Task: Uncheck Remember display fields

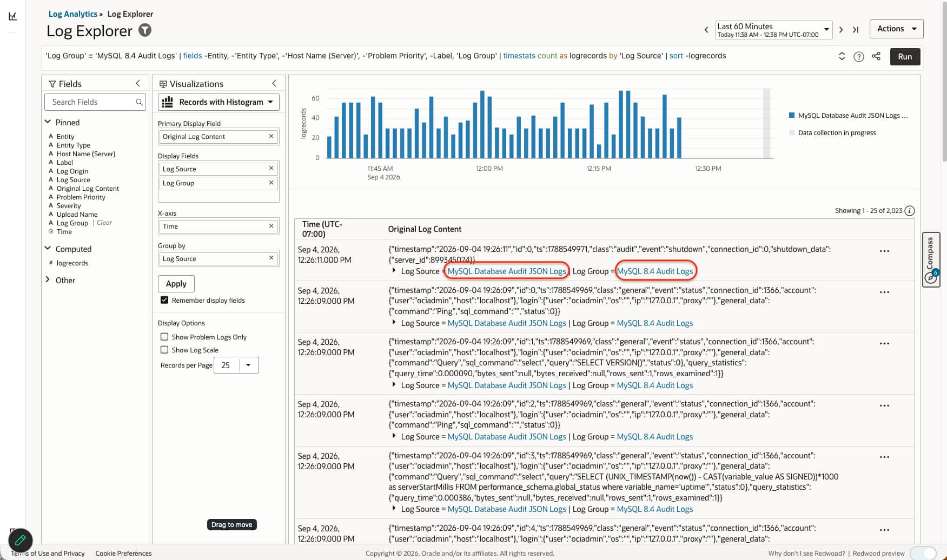Action: (x=164, y=300)
